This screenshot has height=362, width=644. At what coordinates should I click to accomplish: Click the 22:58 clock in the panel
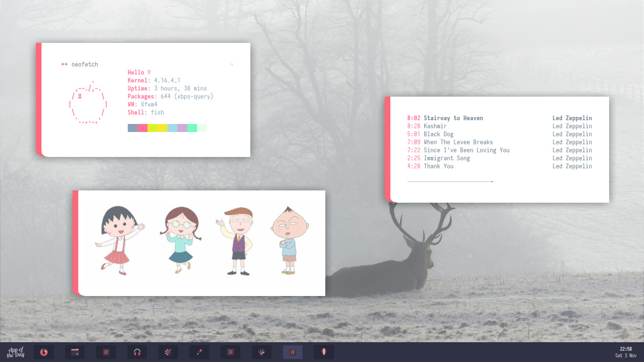coord(626,349)
